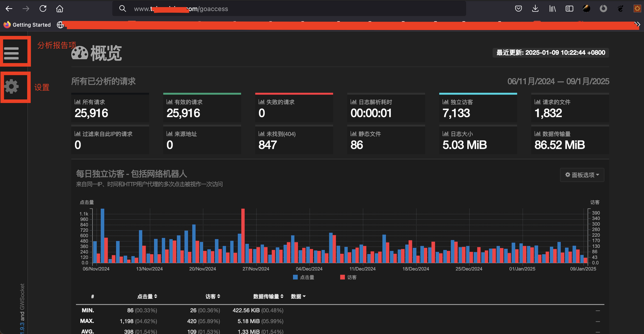The width and height of the screenshot is (644, 334).
Task: Click chart icon on 未找到(404) card
Action: (262, 134)
